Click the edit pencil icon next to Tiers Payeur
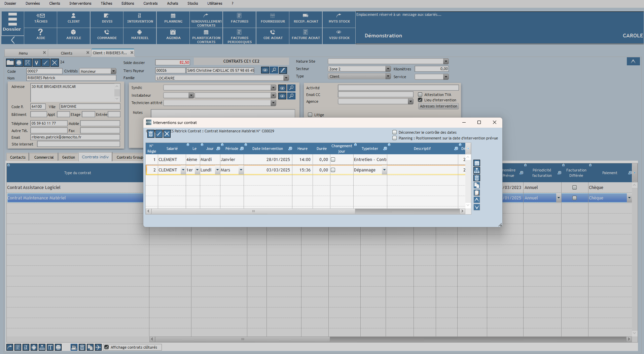Screen dimensions: 644x354 click(283, 70)
